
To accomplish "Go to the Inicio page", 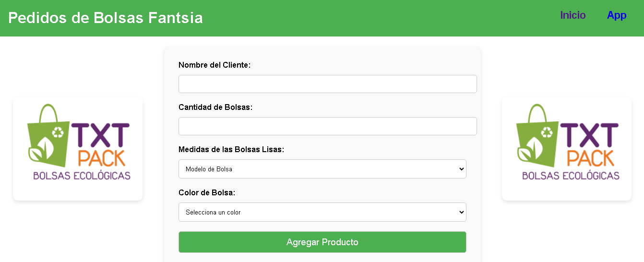I will point(573,15).
